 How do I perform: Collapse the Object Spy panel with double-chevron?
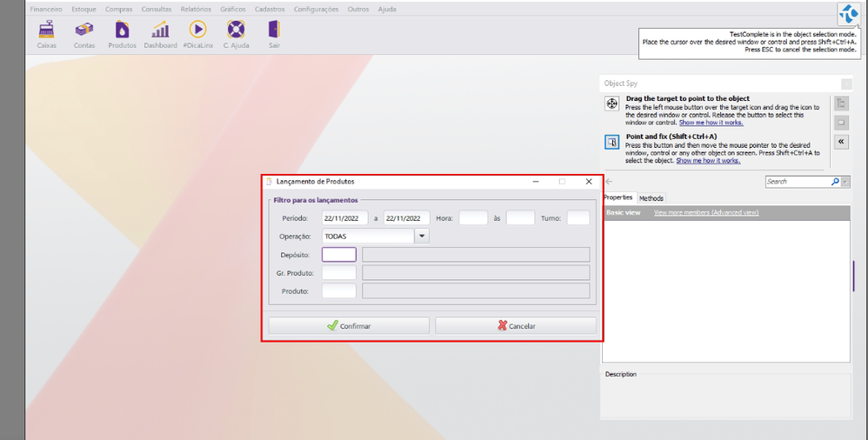point(841,142)
